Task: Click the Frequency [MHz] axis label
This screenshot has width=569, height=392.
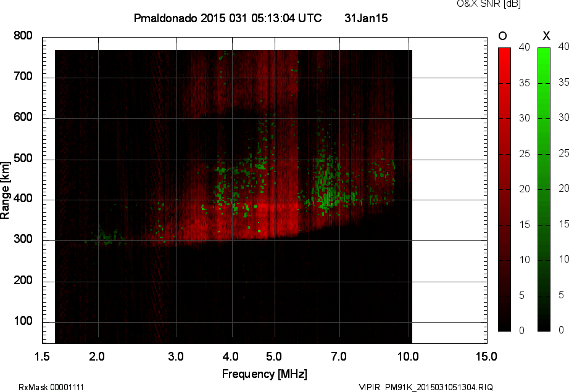Action: click(x=265, y=374)
